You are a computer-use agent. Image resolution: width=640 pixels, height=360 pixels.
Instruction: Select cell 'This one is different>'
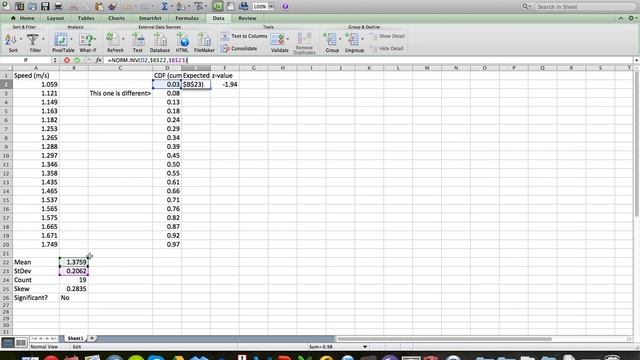coord(120,93)
